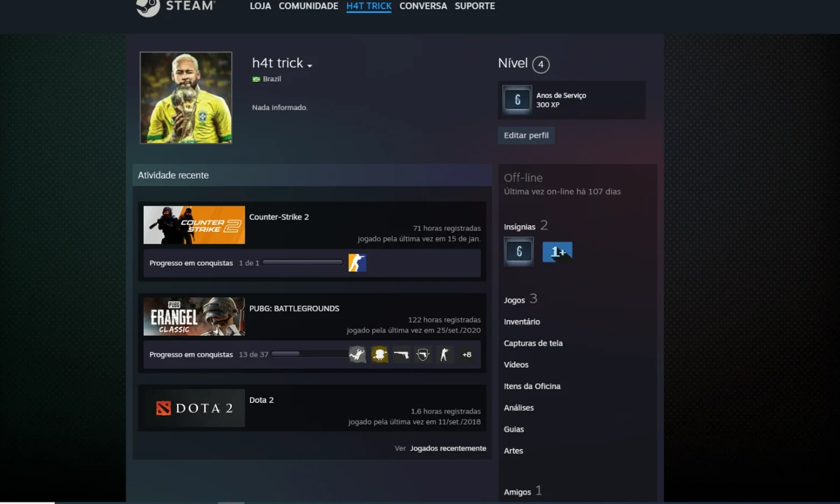
Task: Click 'Última vez on-line há 107 dias'
Action: pos(562,191)
